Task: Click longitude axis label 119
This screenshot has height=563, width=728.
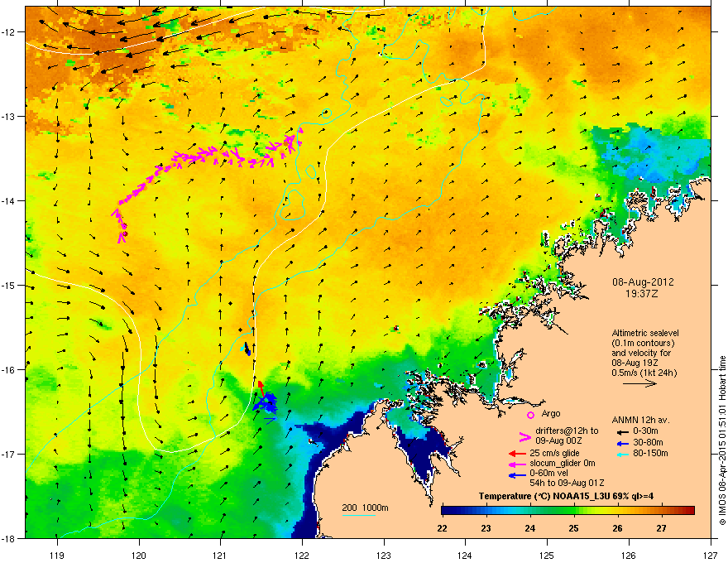Action: [57, 555]
